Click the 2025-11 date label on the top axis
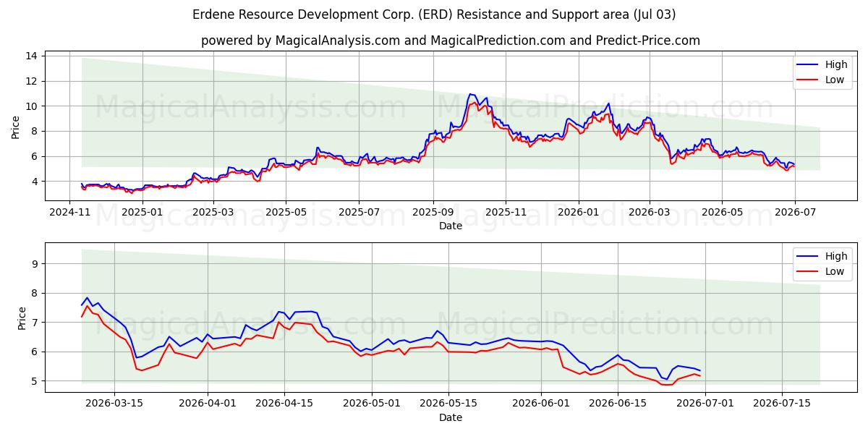Image resolution: width=868 pixels, height=434 pixels. tap(505, 212)
